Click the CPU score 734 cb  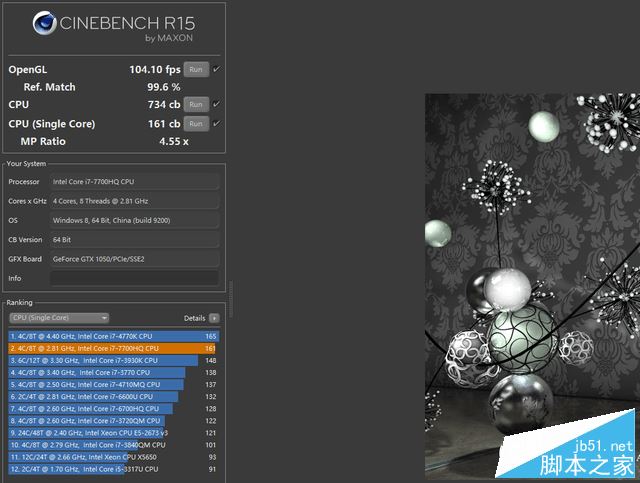point(164,105)
